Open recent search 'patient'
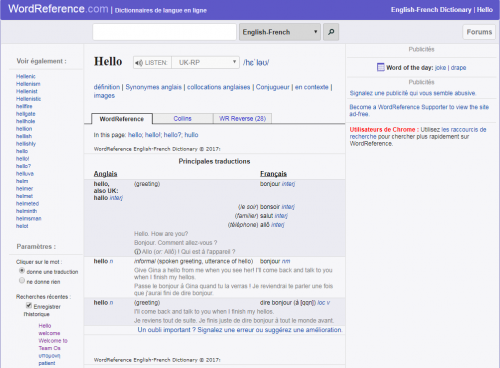This screenshot has height=368, width=500. pyautogui.click(x=47, y=363)
